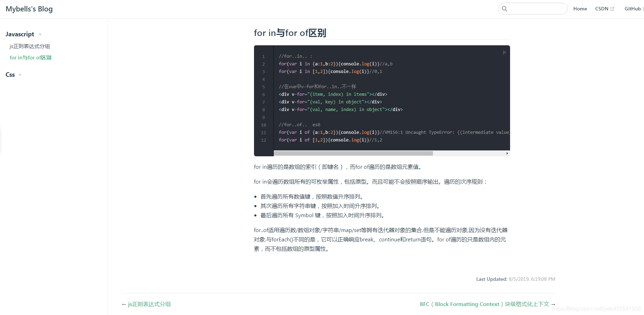Click code line with (val, name, index) in object

click(341, 110)
